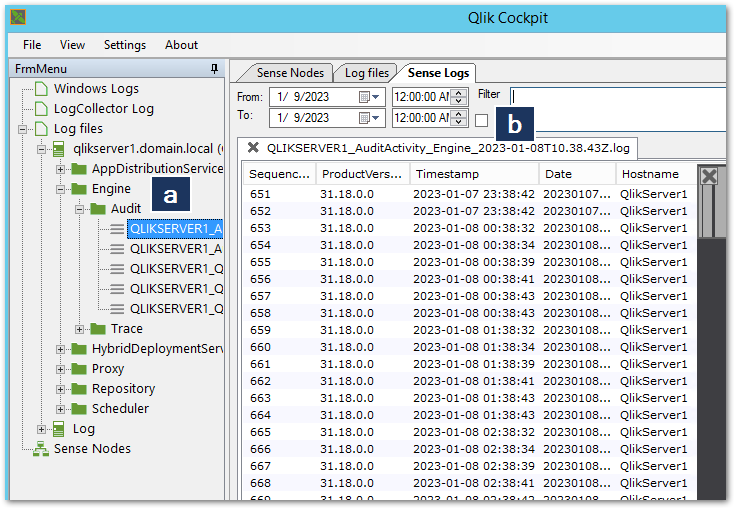The height and width of the screenshot is (509, 735).
Task: Click the Sense Nodes tree entry
Action: (92, 449)
